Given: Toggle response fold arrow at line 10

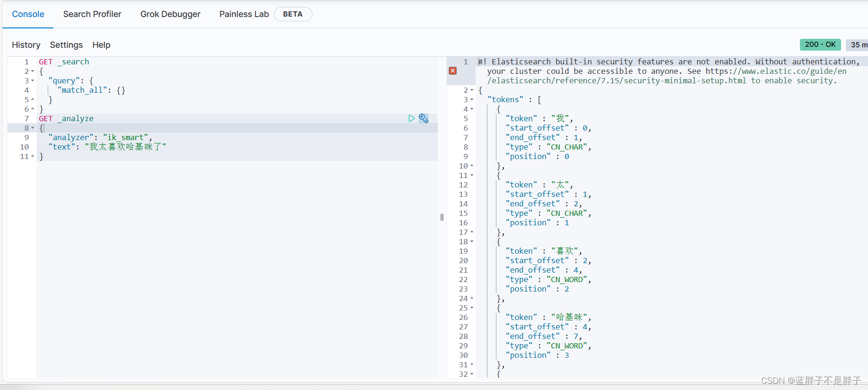Looking at the screenshot, I should 472,166.
